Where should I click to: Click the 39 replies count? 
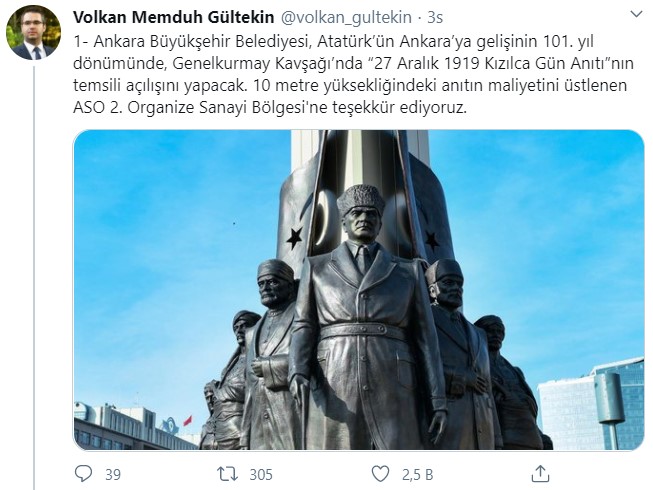pyautogui.click(x=113, y=475)
